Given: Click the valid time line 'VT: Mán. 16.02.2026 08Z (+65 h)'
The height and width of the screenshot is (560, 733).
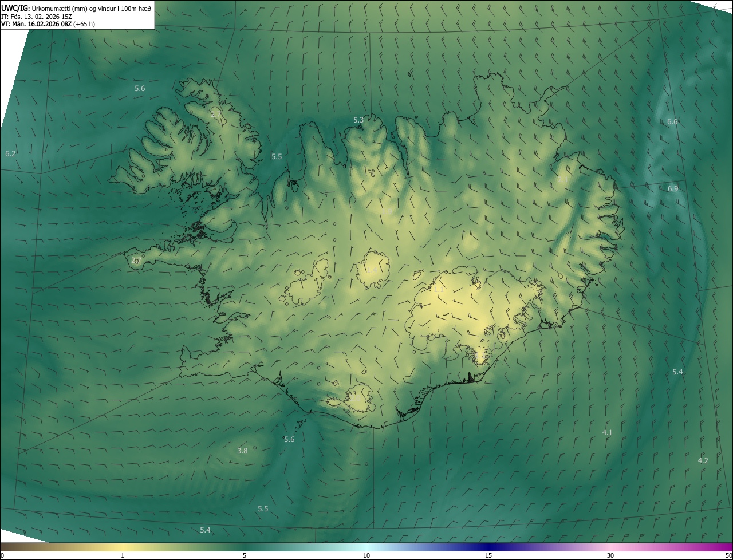Looking at the screenshot, I should pos(48,24).
